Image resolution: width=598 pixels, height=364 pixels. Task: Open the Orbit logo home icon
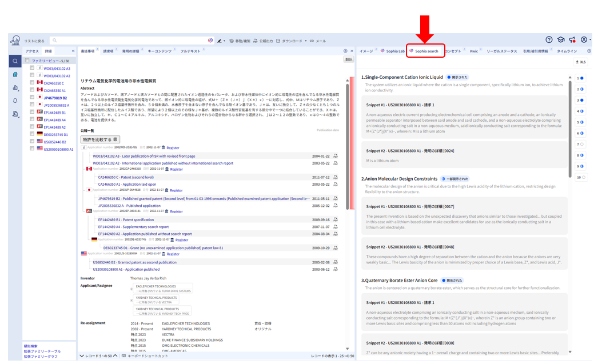coord(15,40)
